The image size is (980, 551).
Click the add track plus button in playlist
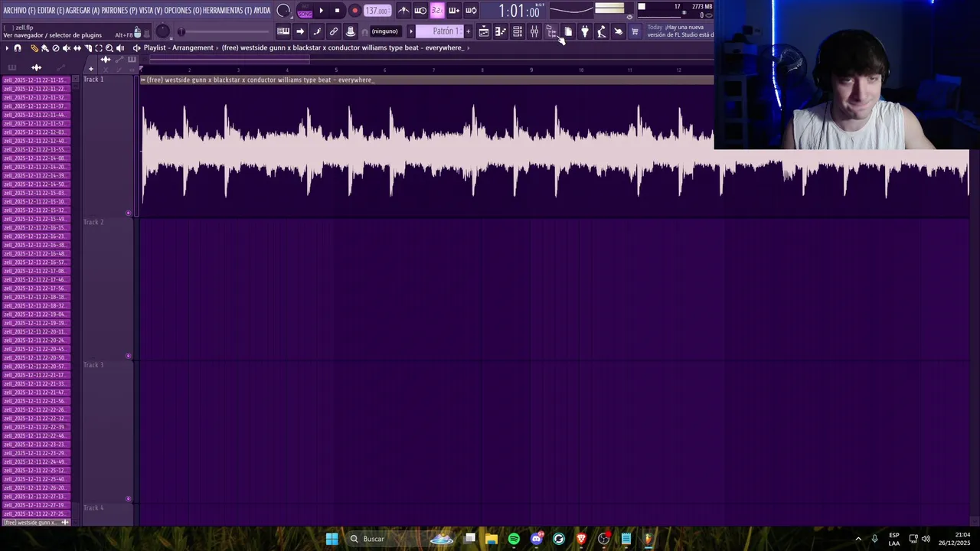90,69
